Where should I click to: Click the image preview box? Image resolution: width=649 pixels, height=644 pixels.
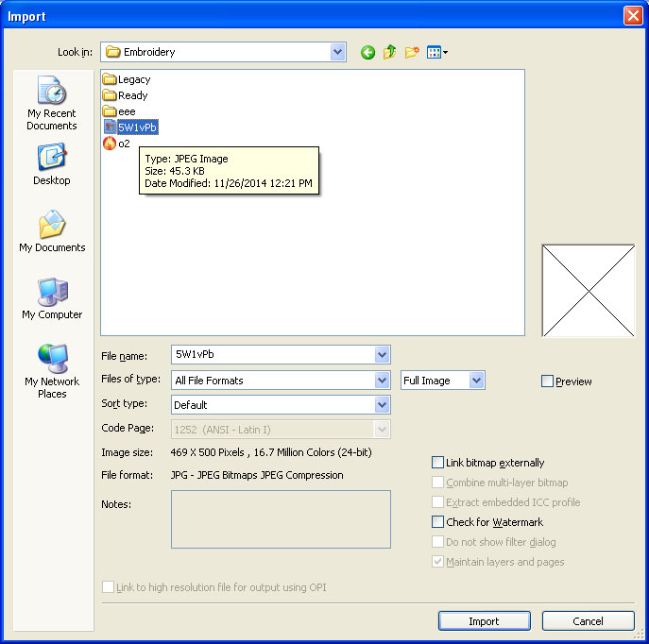pos(589,291)
